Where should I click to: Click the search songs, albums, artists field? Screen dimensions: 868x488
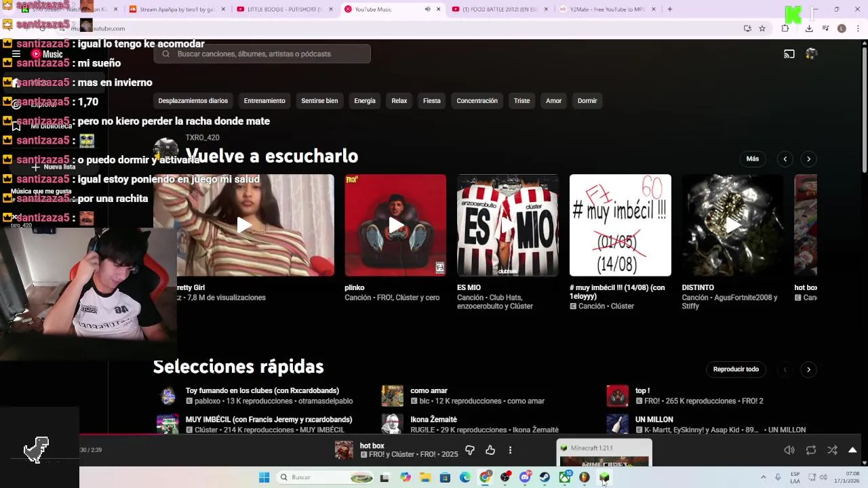coord(262,54)
